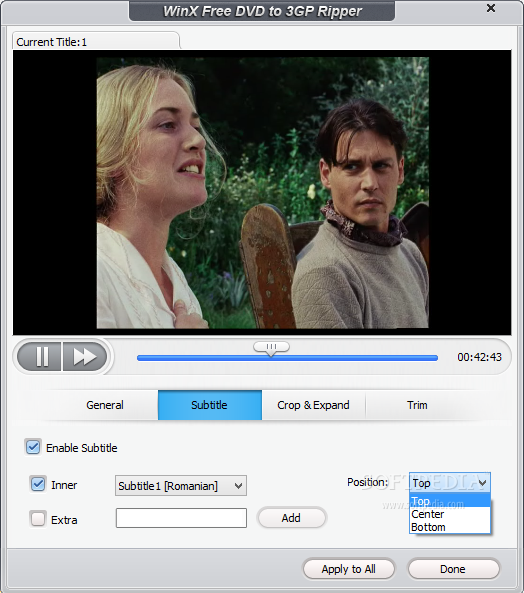This screenshot has width=524, height=593.
Task: Go to the Trim tab
Action: [x=417, y=405]
